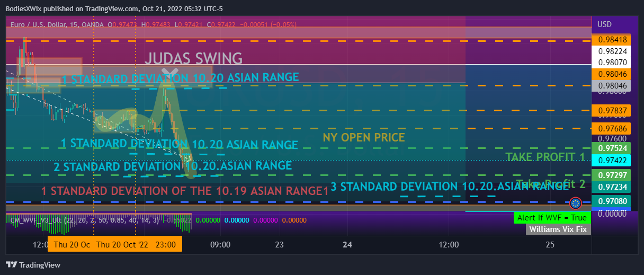Image resolution: width=644 pixels, height=275 pixels.
Task: Select the NY OPEN PRICE annotation
Action: [x=364, y=137]
